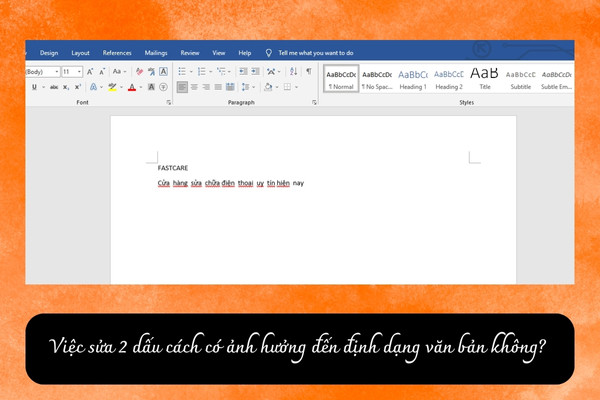600x400 pixels.
Task: Toggle Strikethrough formatting
Action: click(54, 87)
